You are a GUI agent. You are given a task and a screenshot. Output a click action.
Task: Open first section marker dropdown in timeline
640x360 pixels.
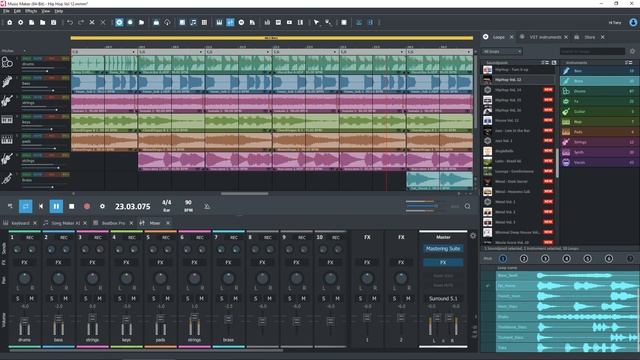133,52
